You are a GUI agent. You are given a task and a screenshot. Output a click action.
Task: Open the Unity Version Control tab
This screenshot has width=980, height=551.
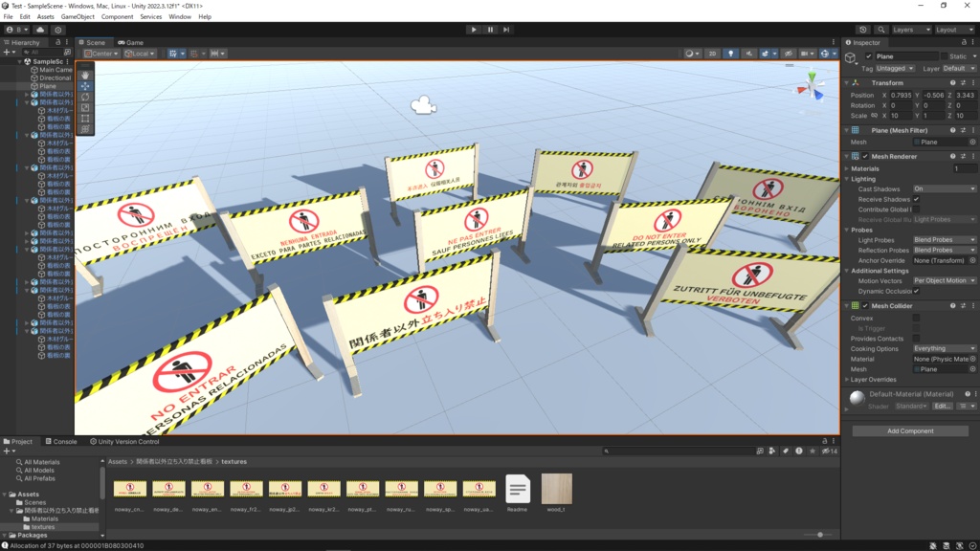[124, 442]
